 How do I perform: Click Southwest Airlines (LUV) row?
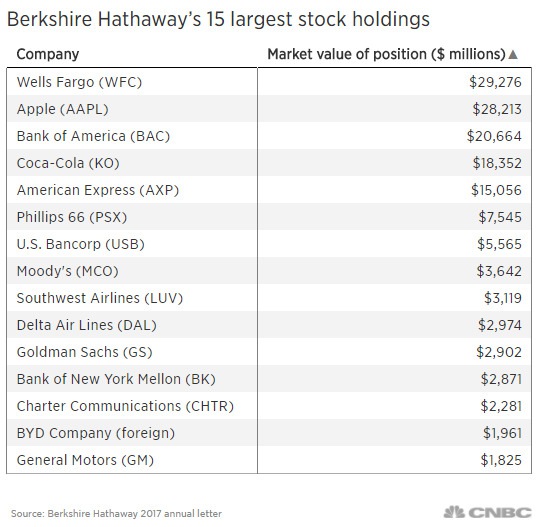269,298
